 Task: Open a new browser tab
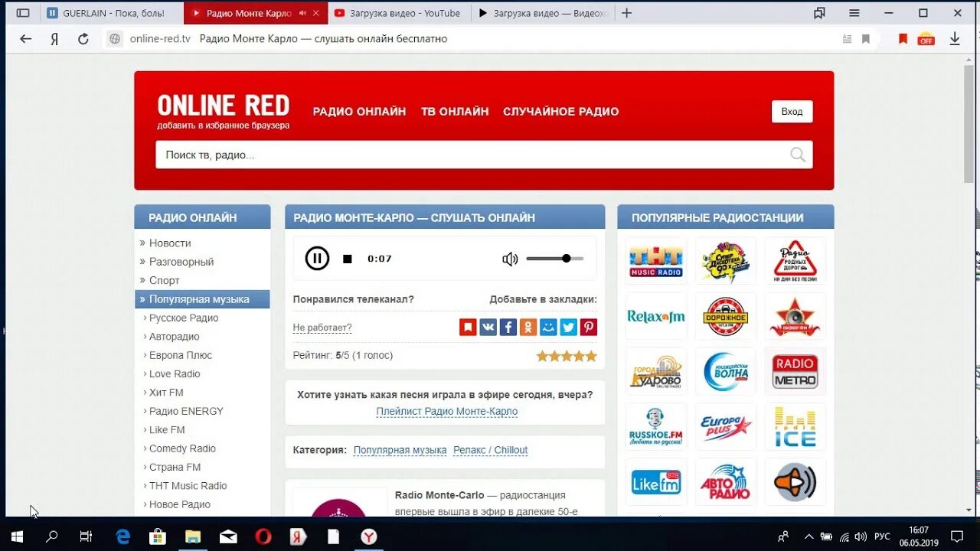click(x=626, y=13)
